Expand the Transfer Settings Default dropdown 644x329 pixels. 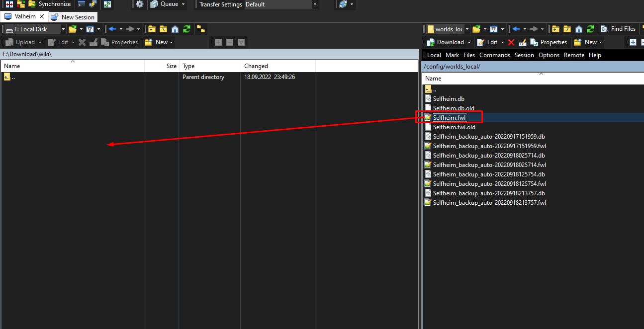coord(315,4)
